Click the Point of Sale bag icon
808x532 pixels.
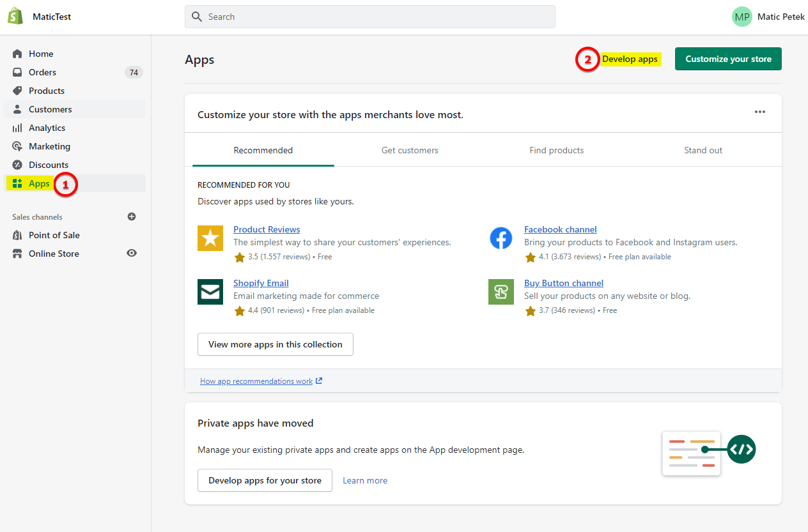[17, 235]
